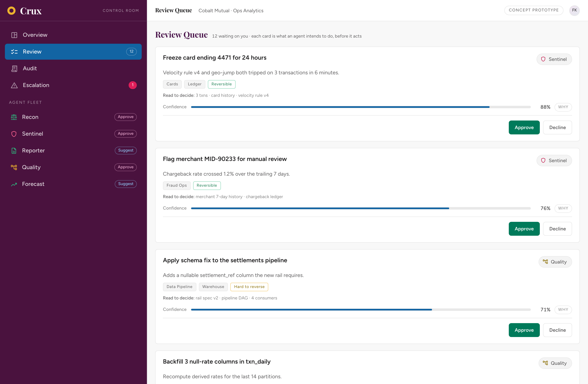Click the shield icon on the Freeze card Sentinel chip
The width and height of the screenshot is (588, 384).
tap(543, 59)
